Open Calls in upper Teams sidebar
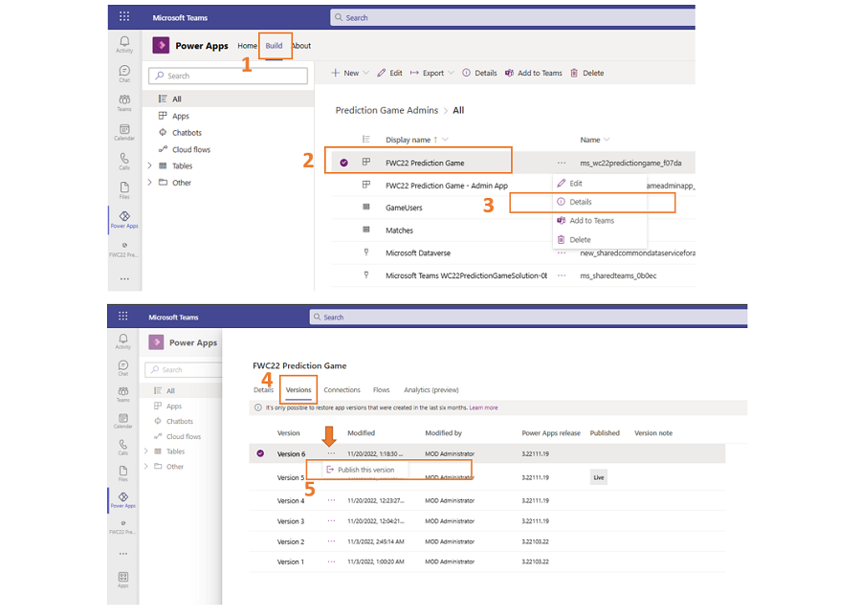The width and height of the screenshot is (861, 616). pos(124,161)
